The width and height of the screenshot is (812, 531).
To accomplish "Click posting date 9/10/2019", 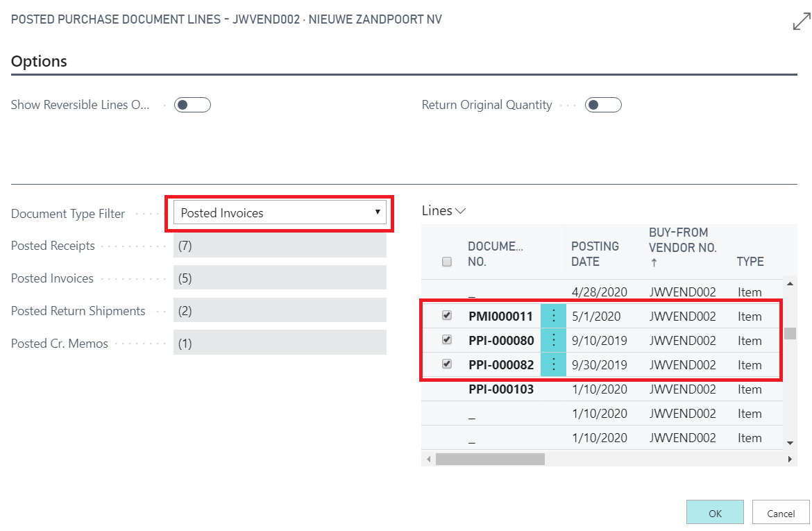I will tap(599, 340).
